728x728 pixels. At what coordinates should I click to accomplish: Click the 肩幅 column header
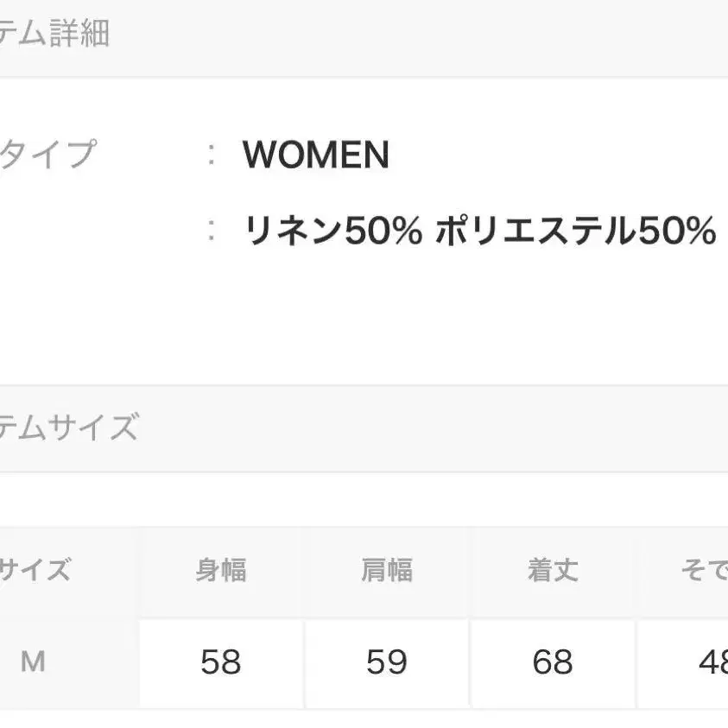(x=386, y=571)
